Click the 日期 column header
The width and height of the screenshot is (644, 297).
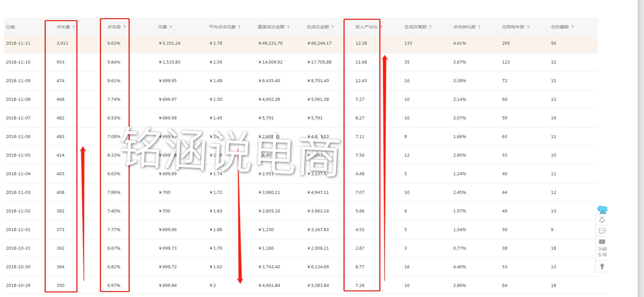(10, 27)
